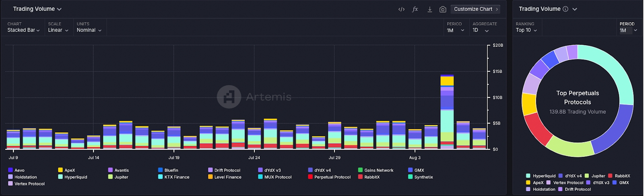Open the embed code icon
This screenshot has height=196, width=644.
(x=401, y=9)
